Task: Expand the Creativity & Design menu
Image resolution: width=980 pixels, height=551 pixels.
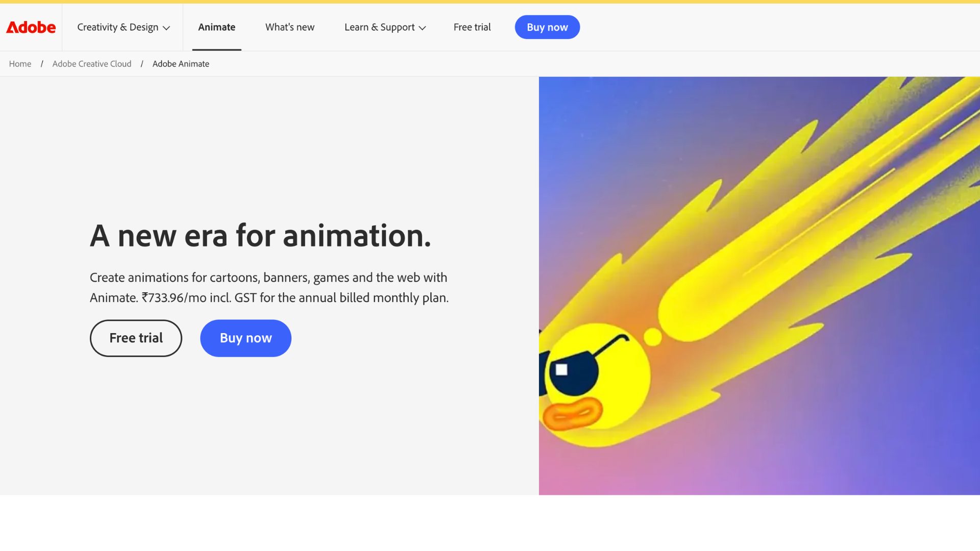Action: coord(123,27)
